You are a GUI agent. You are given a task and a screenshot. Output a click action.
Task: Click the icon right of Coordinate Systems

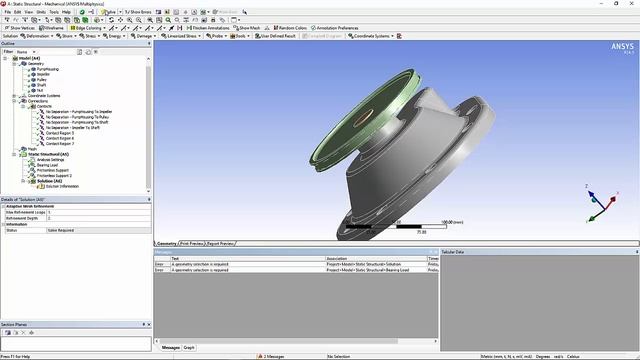[x=399, y=36]
